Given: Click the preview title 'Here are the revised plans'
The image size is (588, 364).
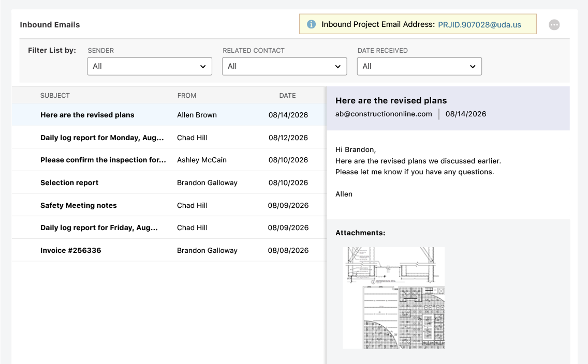Looking at the screenshot, I should [391, 100].
